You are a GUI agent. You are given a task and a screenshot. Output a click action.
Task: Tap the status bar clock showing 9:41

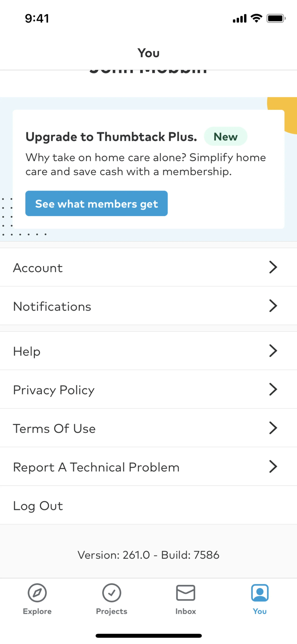(37, 18)
